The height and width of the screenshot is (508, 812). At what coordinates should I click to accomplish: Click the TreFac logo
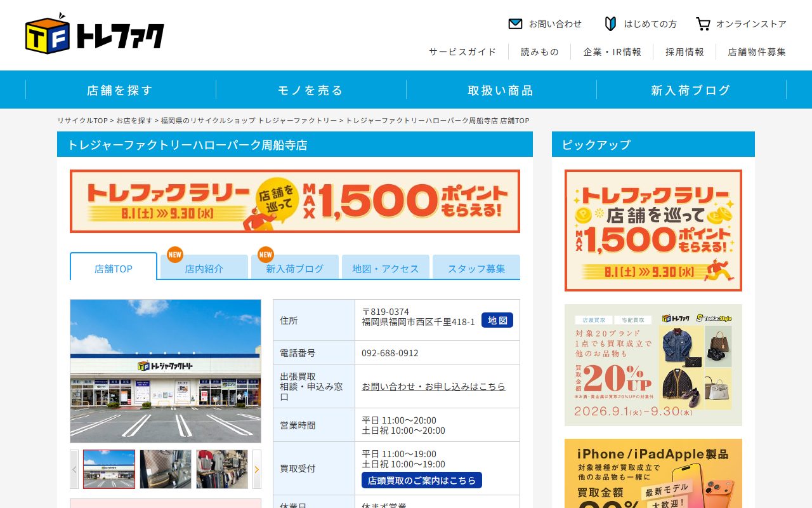pos(95,33)
